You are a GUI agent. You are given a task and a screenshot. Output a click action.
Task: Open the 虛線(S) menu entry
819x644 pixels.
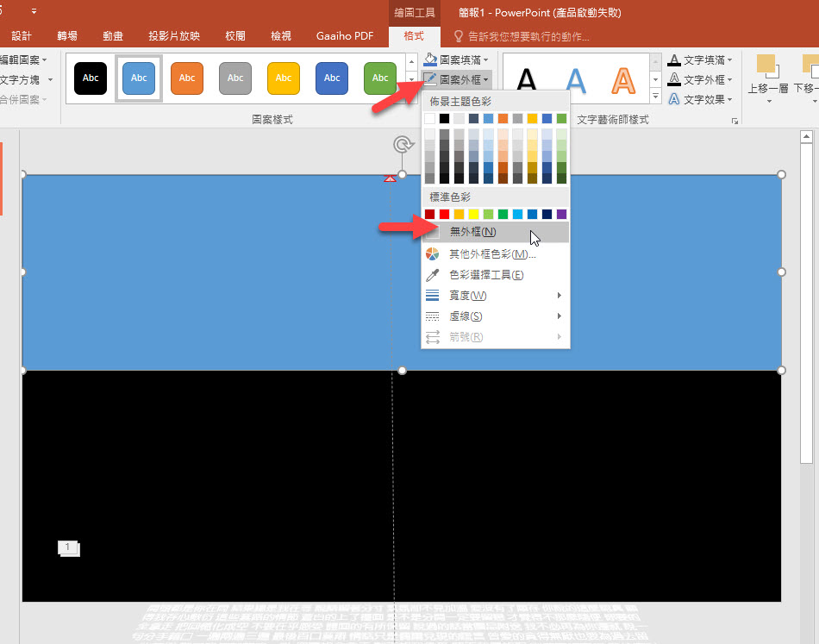tap(495, 316)
